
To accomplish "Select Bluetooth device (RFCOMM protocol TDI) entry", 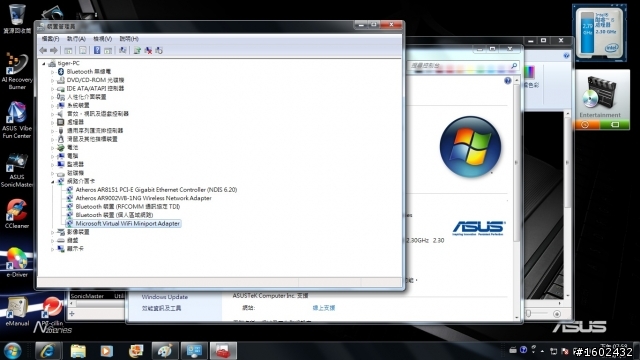I will coord(127,207).
